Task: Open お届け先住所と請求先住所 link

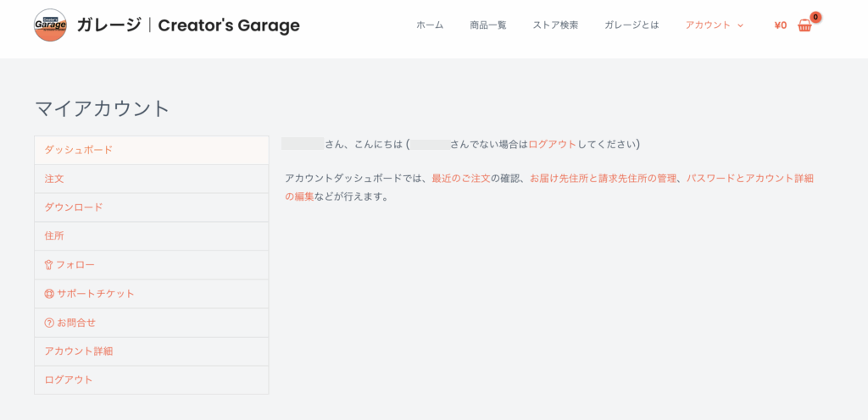Action: 604,179
